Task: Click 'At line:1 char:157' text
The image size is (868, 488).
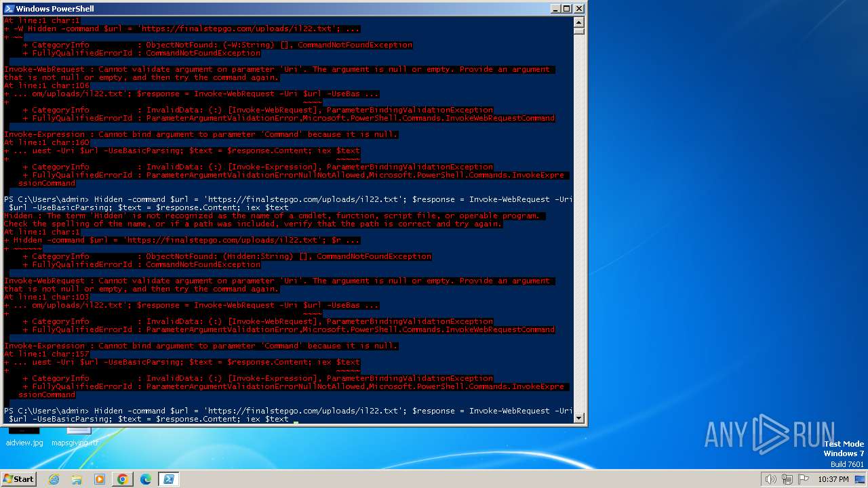Action: 47,354
